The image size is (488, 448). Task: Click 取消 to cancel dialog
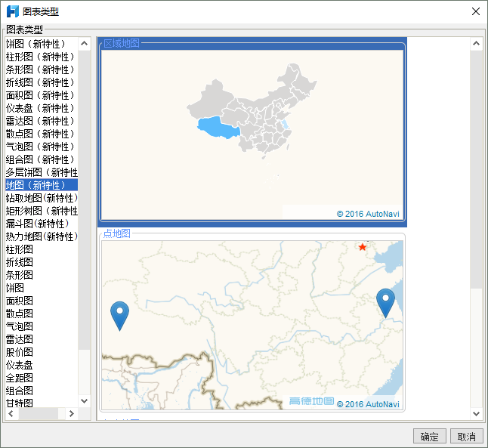click(x=467, y=437)
